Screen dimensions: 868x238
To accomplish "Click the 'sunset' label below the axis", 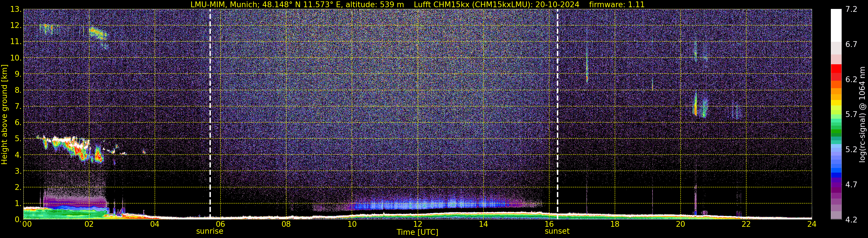I will (x=557, y=231).
